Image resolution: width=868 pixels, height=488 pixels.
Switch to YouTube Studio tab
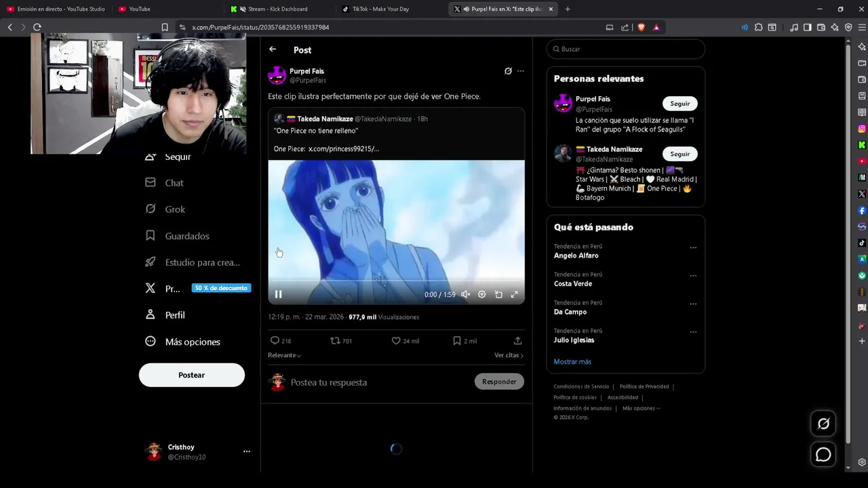point(56,9)
